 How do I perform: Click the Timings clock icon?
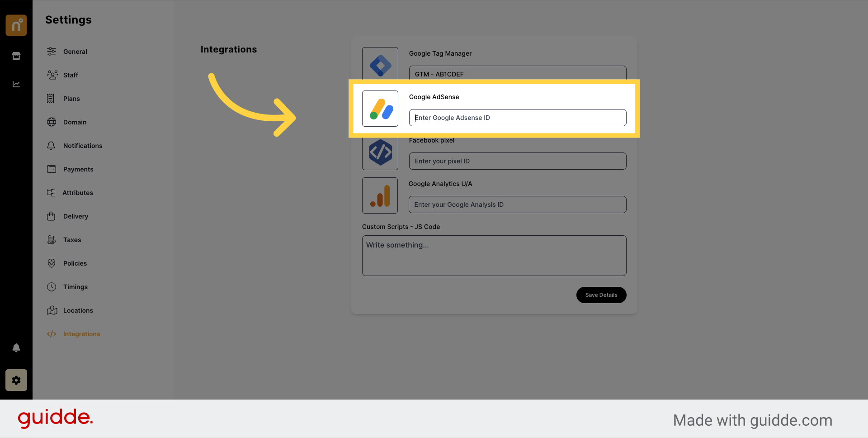(52, 287)
